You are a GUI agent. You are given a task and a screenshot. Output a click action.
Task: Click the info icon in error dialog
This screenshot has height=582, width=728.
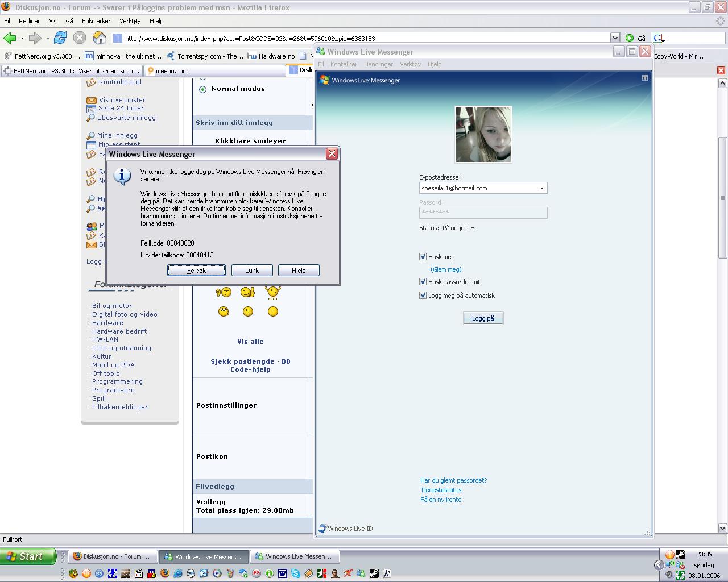click(122, 176)
